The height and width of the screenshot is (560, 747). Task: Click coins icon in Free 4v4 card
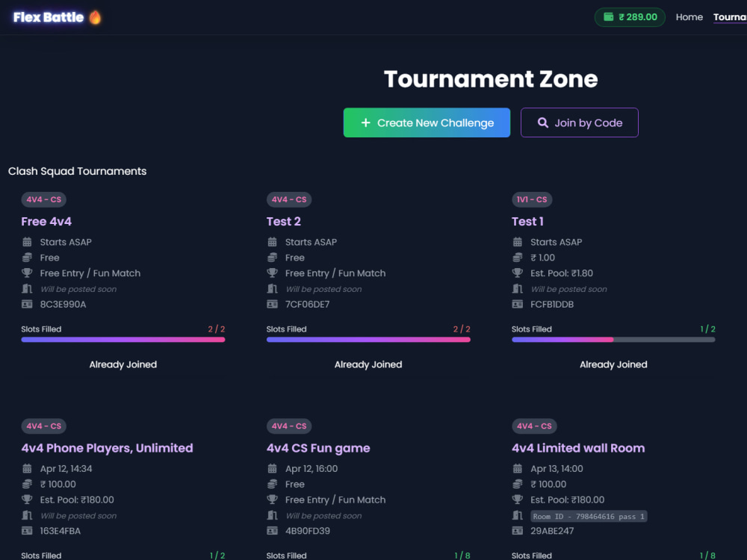(27, 258)
